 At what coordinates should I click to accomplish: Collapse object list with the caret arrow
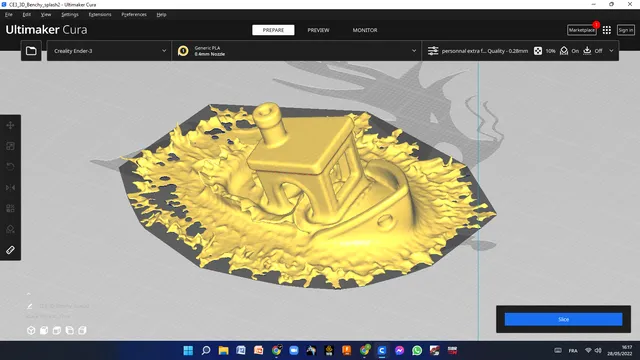coord(29,294)
